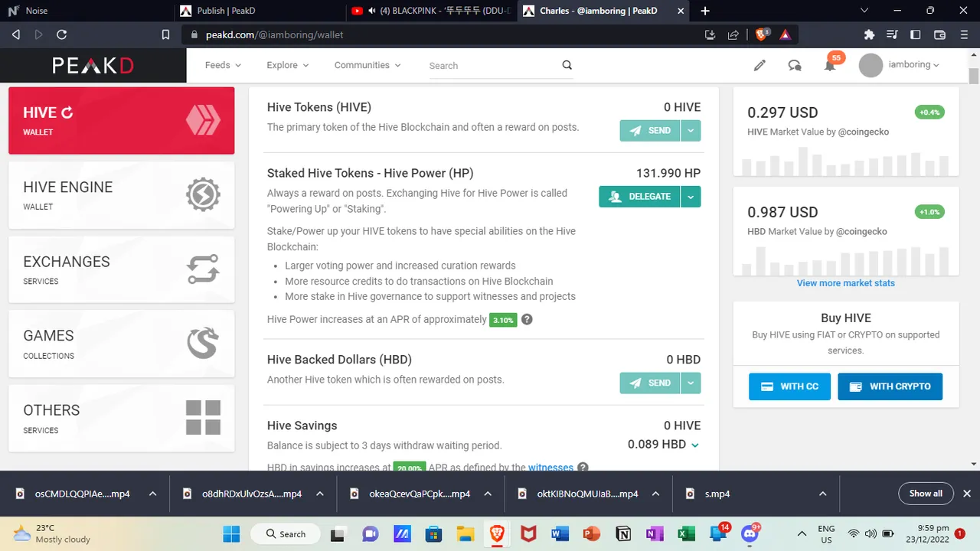Click the 131.990 HP balance
Viewport: 980px width, 551px height.
tap(668, 174)
